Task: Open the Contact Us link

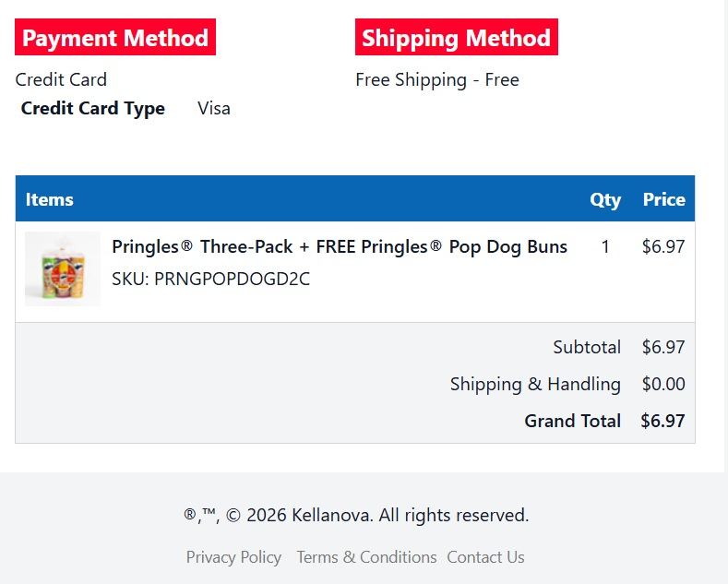Action: point(485,557)
